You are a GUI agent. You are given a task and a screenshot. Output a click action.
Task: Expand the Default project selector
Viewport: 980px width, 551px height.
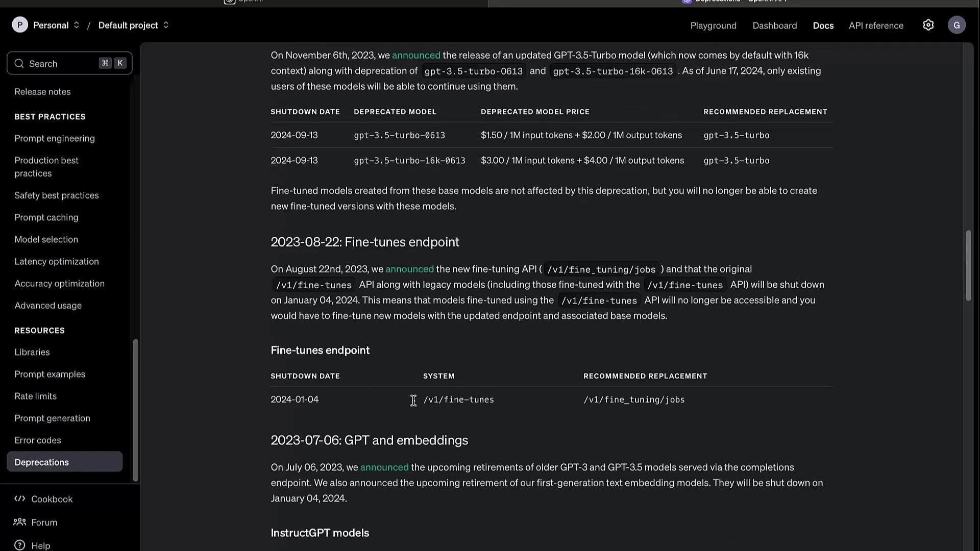pos(133,25)
